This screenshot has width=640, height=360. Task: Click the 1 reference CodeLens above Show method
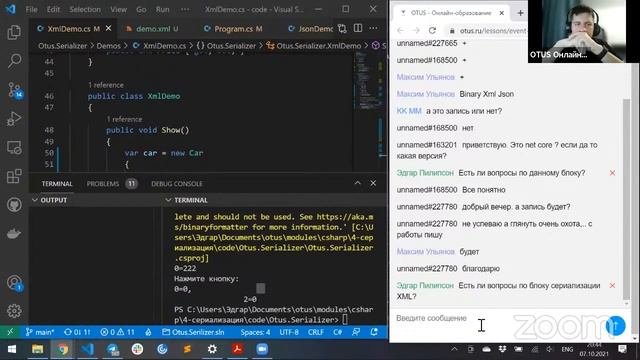pyautogui.click(x=124, y=119)
